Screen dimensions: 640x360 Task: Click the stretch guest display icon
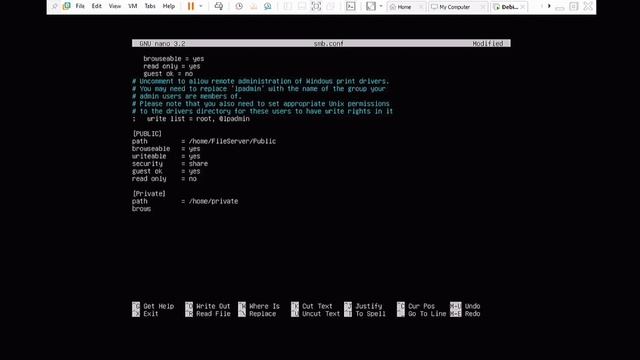coord(371,6)
